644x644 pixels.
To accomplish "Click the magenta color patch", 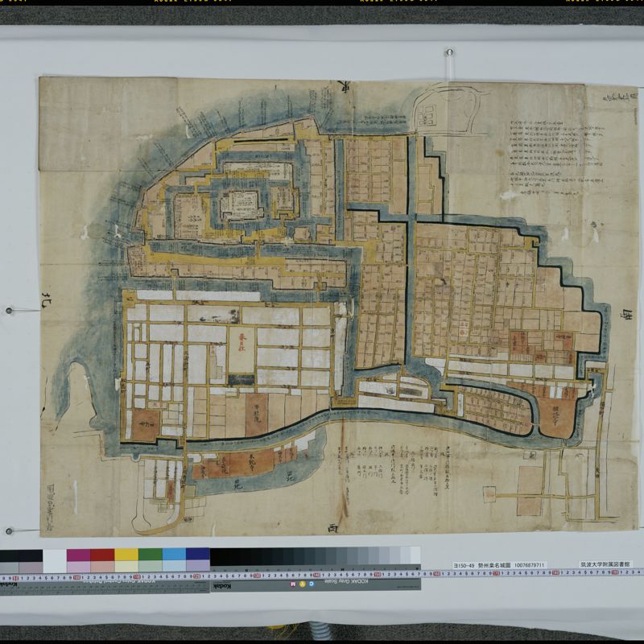I will (78, 555).
